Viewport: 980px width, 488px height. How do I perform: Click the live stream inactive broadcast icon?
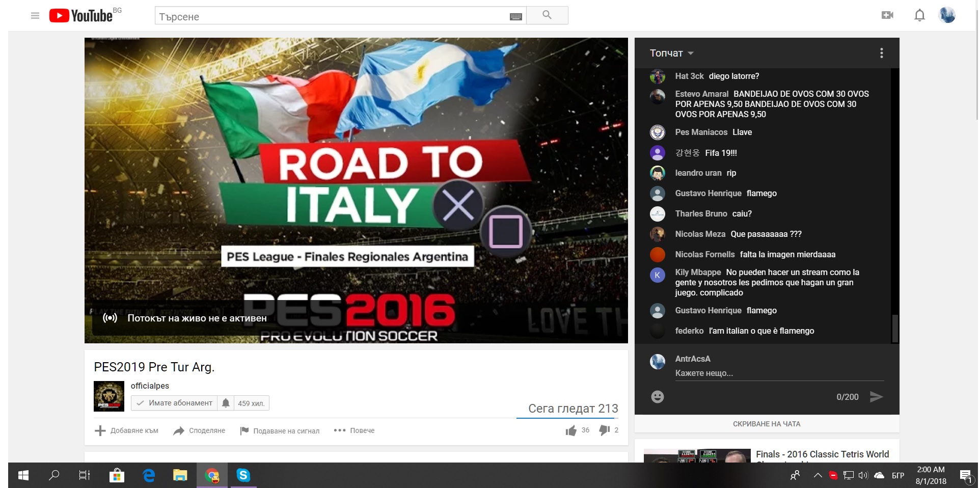tap(110, 318)
